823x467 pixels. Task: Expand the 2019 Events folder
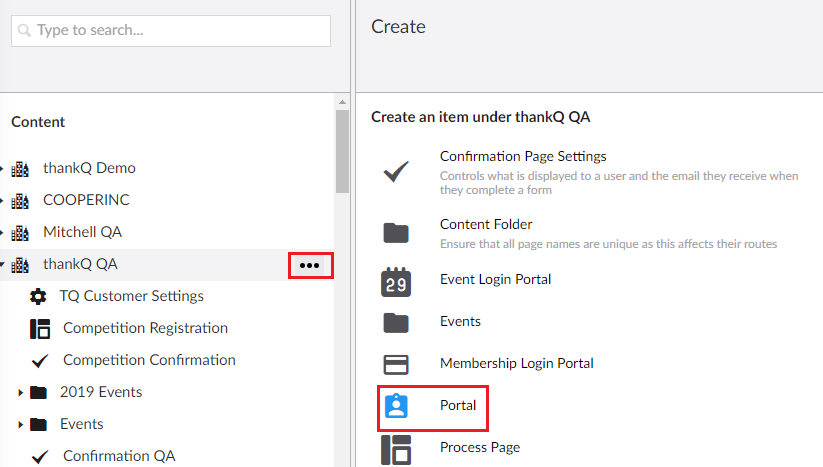click(x=21, y=393)
